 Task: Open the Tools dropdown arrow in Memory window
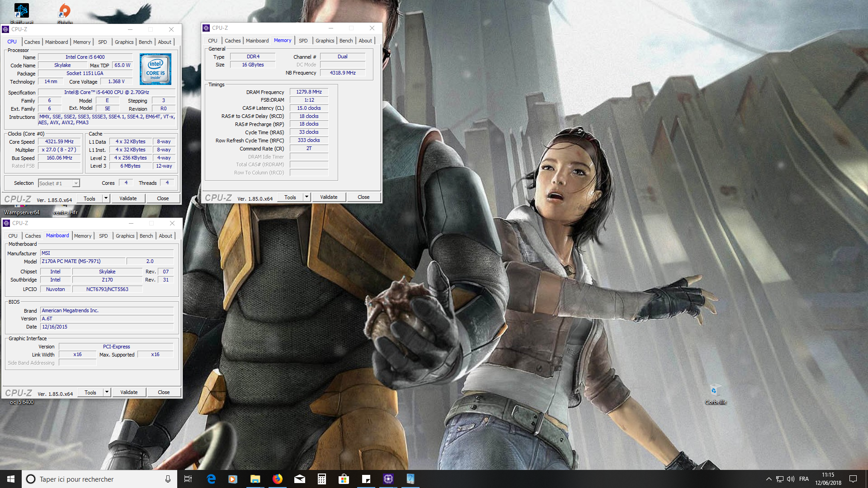(307, 197)
